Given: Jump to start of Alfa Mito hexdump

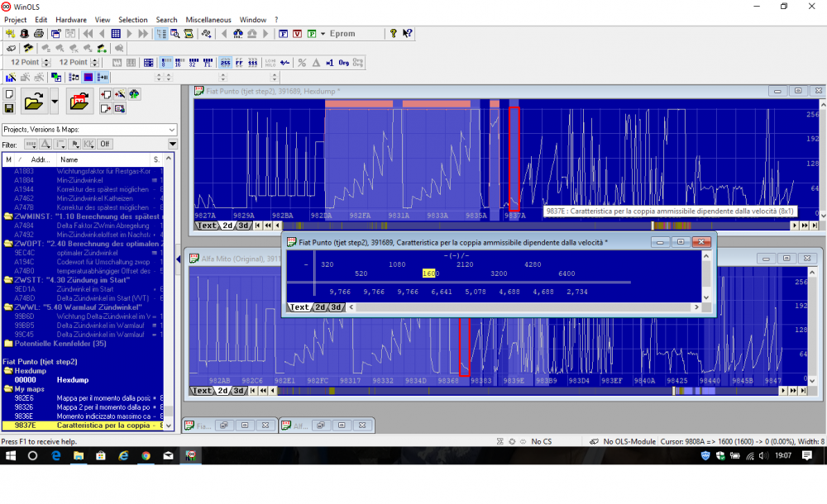Looking at the screenshot, I should click(x=252, y=391).
